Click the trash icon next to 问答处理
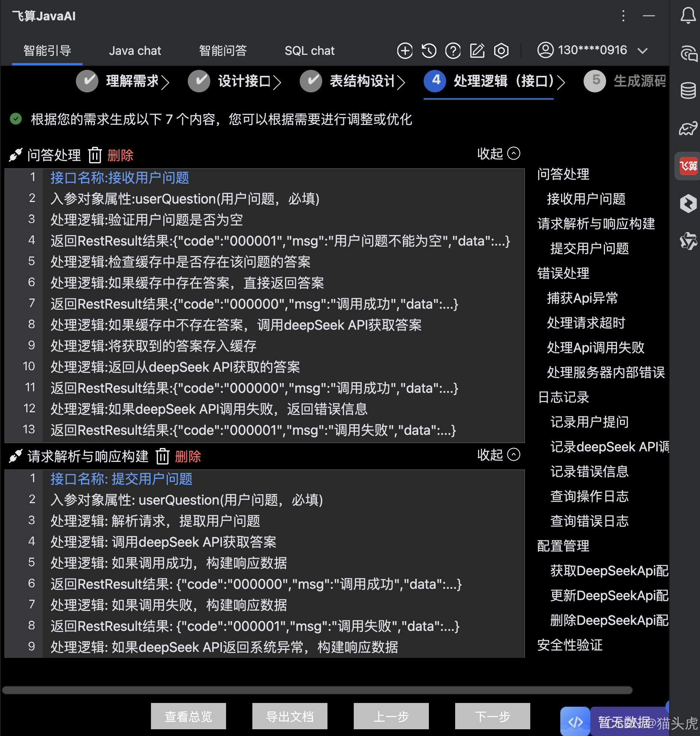Viewport: 700px width, 736px height. pyautogui.click(x=95, y=155)
